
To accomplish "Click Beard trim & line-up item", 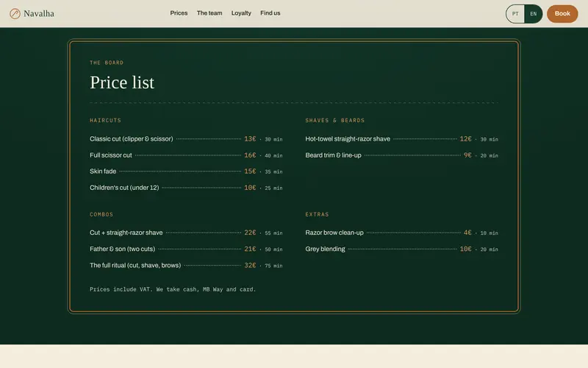I will point(333,155).
